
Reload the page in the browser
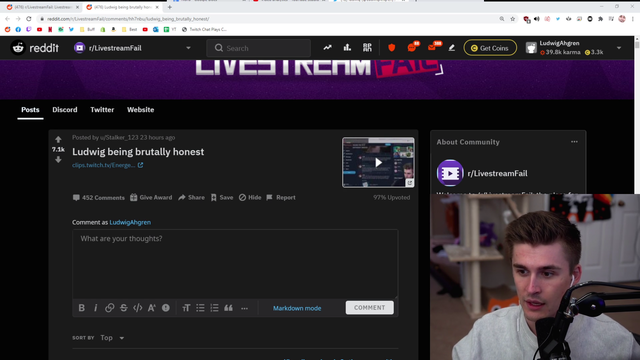point(29,19)
